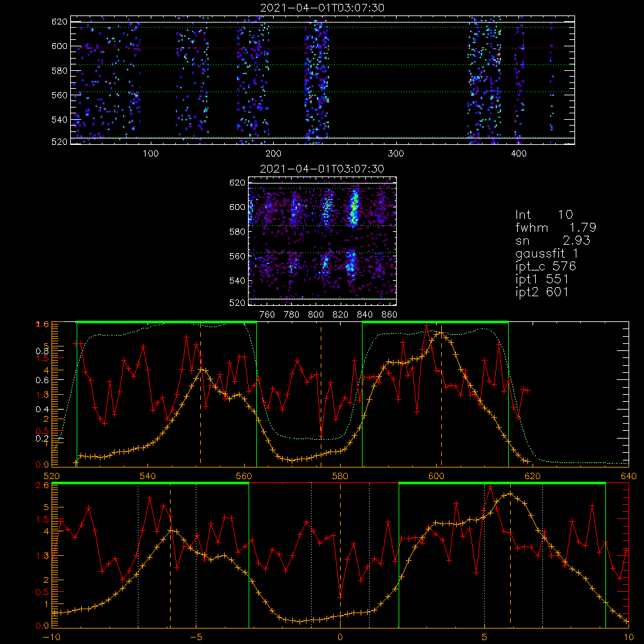This screenshot has width=644, height=644.
Task: Click the timestamp title above the small 760–860 image
Action: [322, 169]
